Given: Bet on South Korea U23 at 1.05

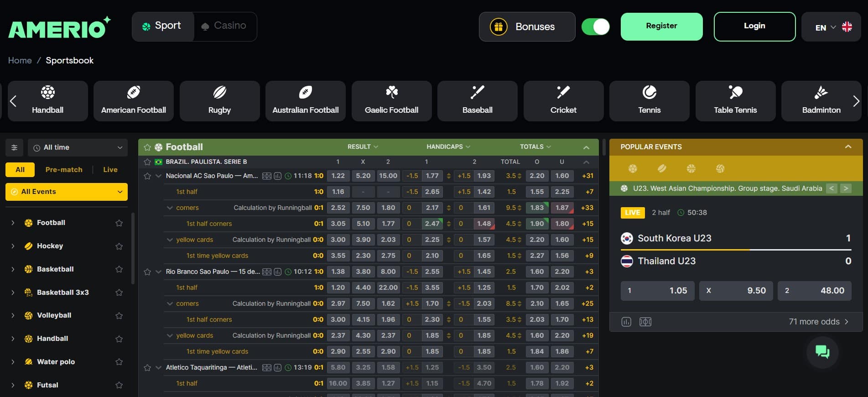Looking at the screenshot, I should click(657, 291).
